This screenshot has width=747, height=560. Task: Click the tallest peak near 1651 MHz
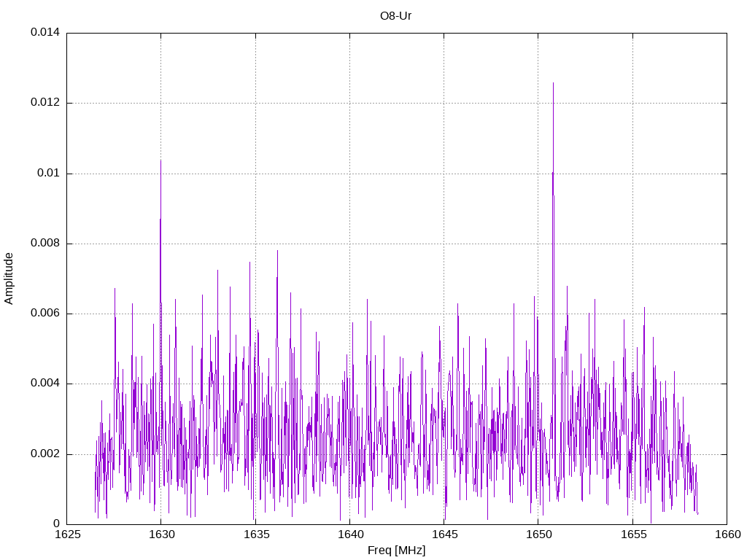click(553, 85)
